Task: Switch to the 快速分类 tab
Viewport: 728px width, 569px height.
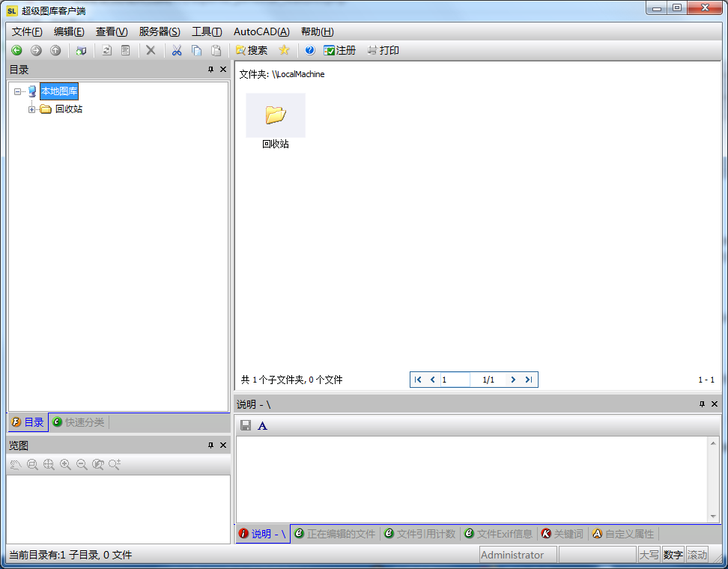Action: 78,422
